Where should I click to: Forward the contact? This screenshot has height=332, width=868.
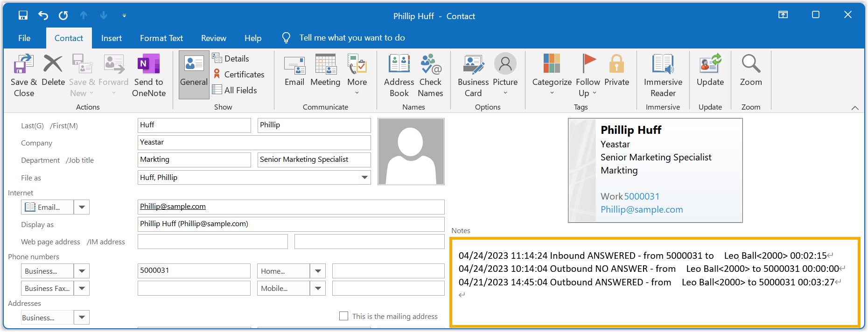coord(113,75)
